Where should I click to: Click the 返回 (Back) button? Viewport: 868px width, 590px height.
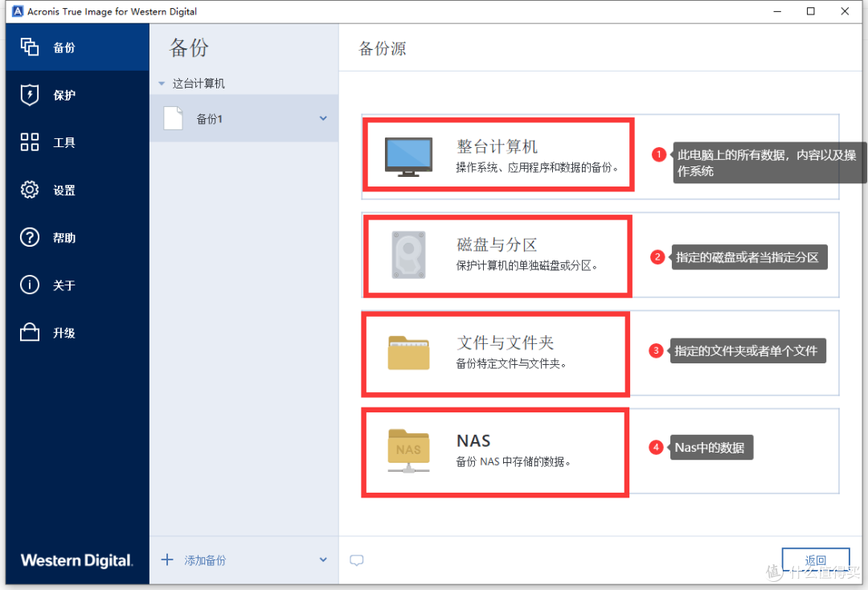(x=816, y=560)
